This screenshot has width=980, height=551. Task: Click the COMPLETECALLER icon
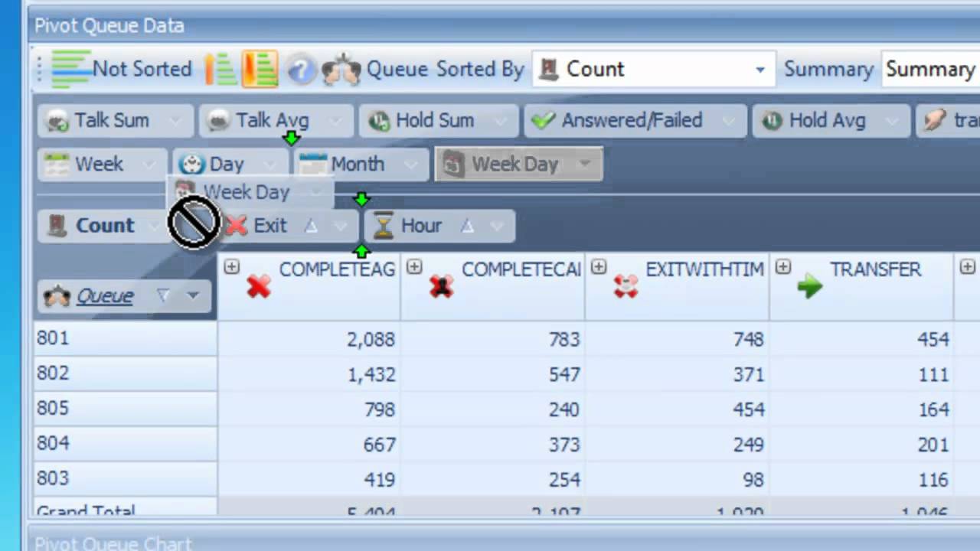point(441,286)
